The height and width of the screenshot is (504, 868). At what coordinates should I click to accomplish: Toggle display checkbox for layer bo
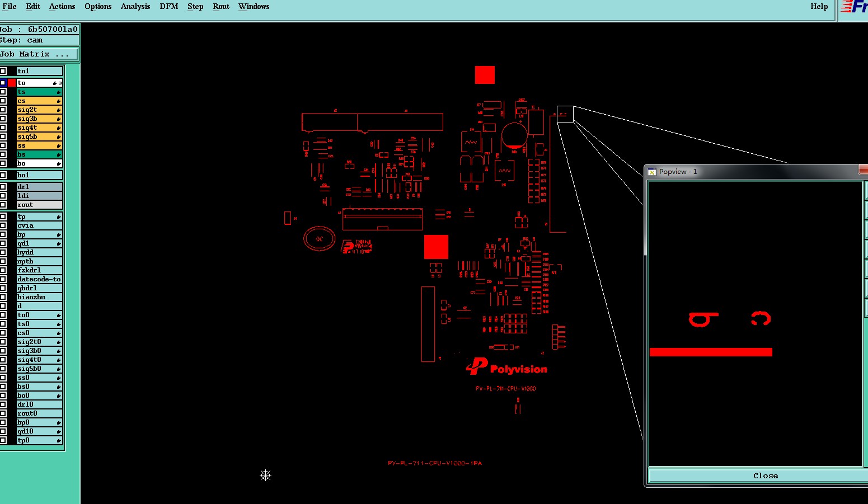(x=3, y=163)
